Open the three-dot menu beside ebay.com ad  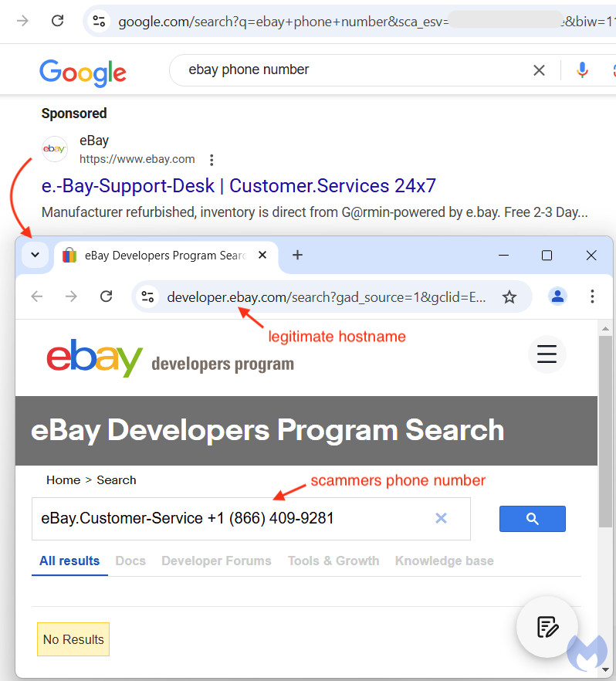click(212, 160)
